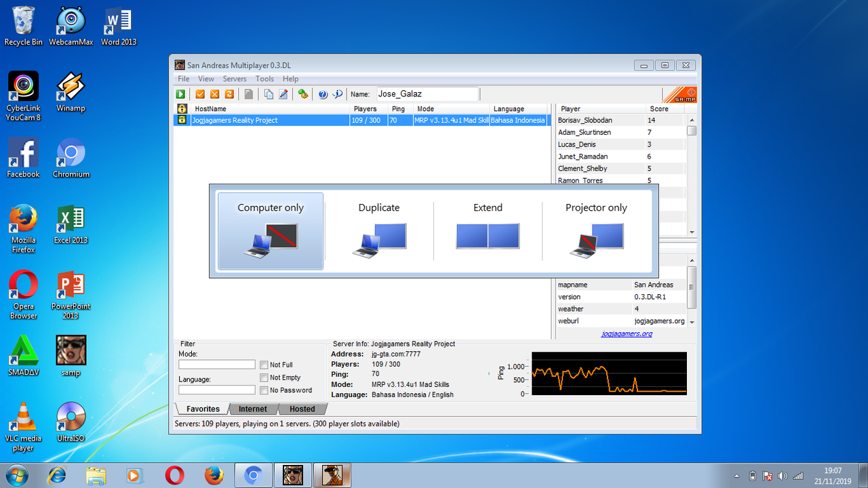The image size is (868, 488).
Task: Open the Servers menu
Action: (235, 79)
